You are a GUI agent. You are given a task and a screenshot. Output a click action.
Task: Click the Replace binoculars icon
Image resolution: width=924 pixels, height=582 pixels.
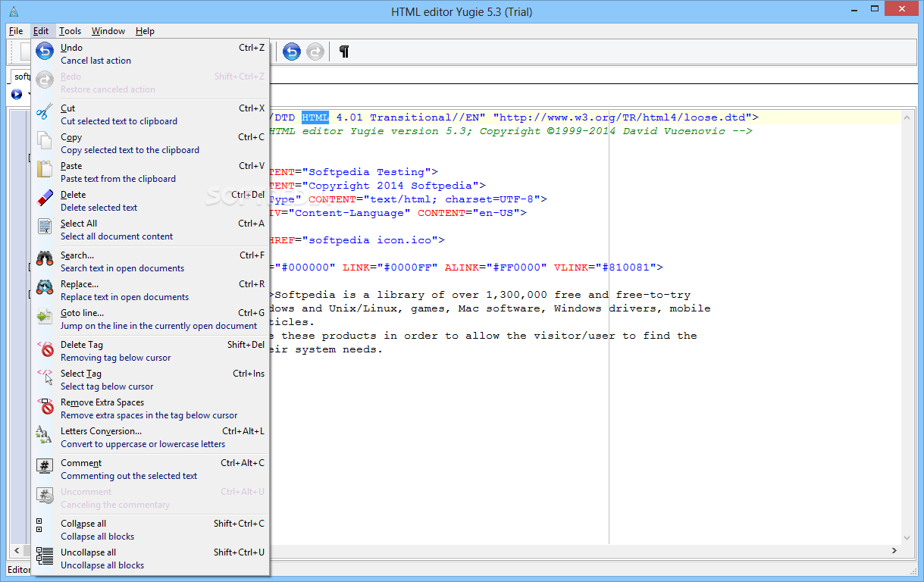45,288
